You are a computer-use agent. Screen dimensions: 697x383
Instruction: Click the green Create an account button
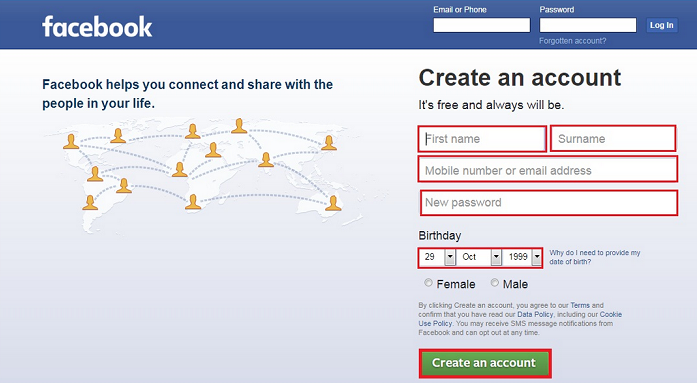[485, 363]
